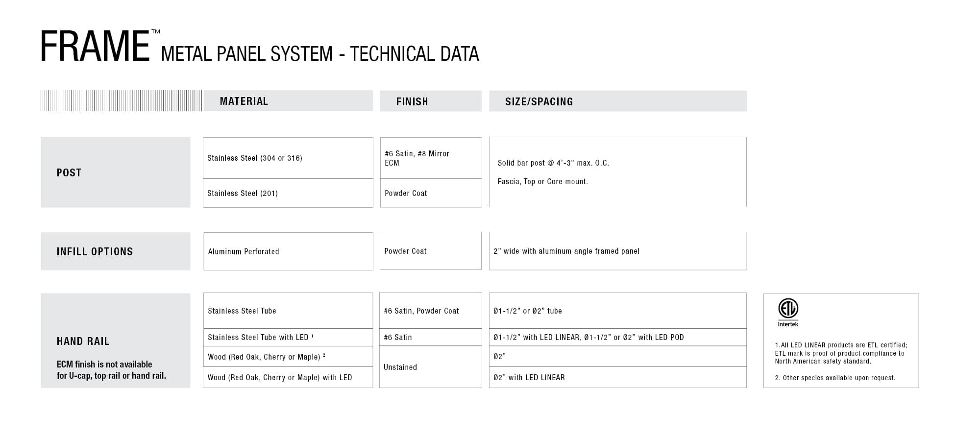
Task: Click the #6 Satin, #8 Mirror ECM cell
Action: [x=417, y=158]
